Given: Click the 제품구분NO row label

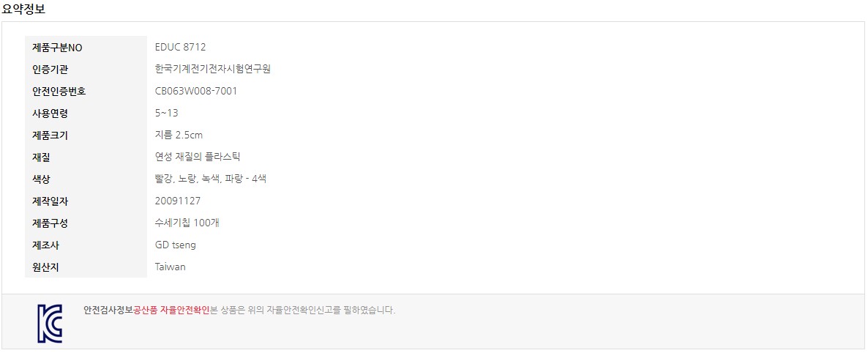Looking at the screenshot, I should pyautogui.click(x=58, y=48).
